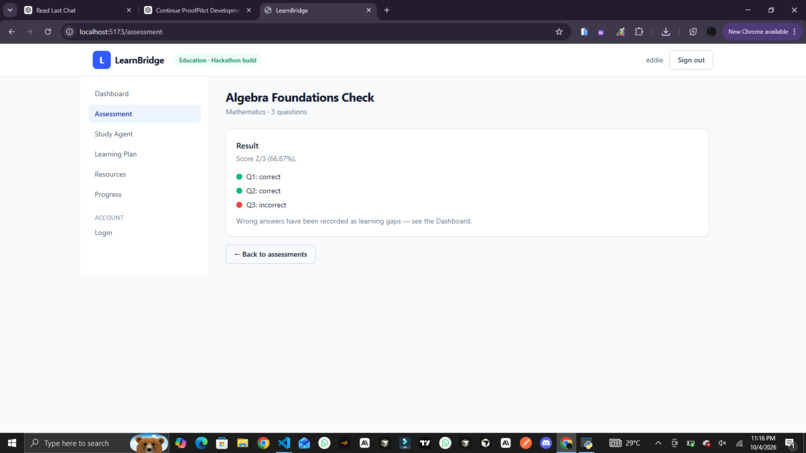Open the Chrome profile avatar

click(711, 32)
